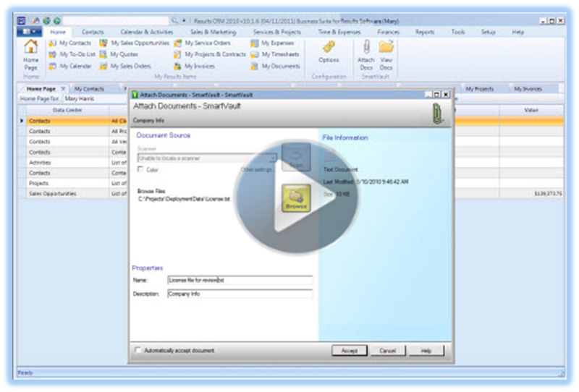Open My Contacts in the ribbon

(70, 43)
